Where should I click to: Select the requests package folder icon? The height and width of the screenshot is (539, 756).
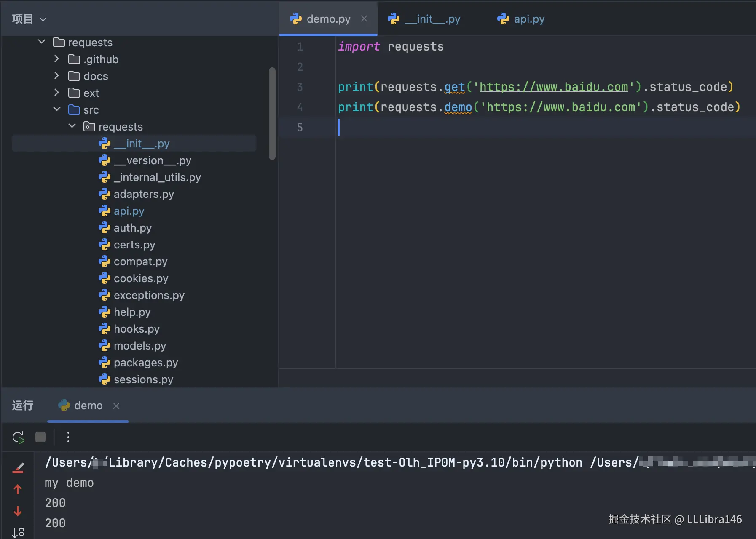[x=89, y=126]
